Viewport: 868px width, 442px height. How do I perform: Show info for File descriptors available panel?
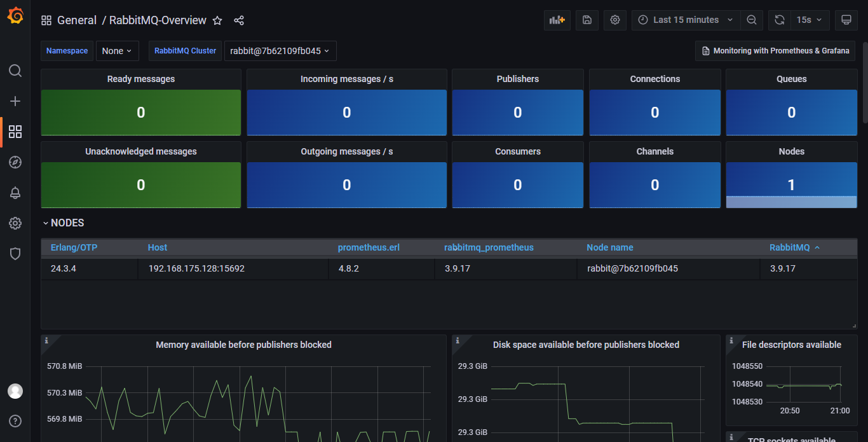click(x=731, y=341)
